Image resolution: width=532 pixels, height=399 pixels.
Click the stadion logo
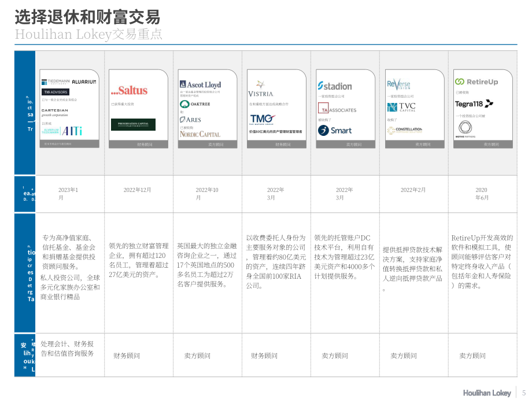point(335,86)
